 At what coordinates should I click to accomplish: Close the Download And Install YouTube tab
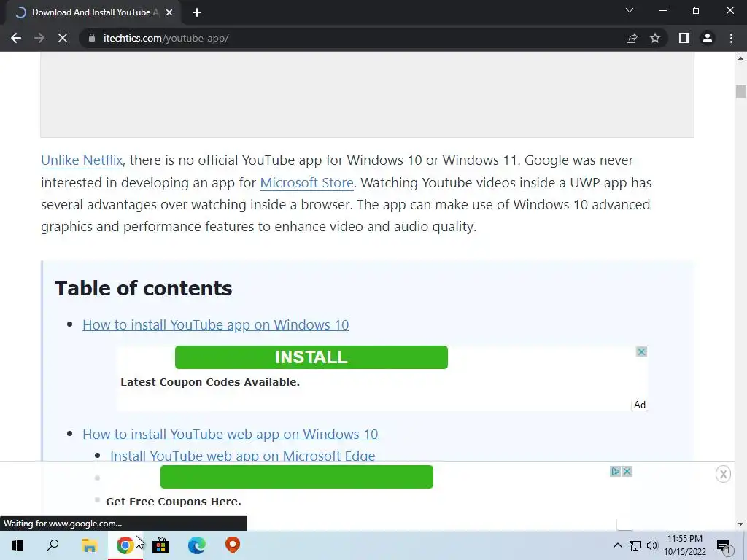tap(169, 12)
